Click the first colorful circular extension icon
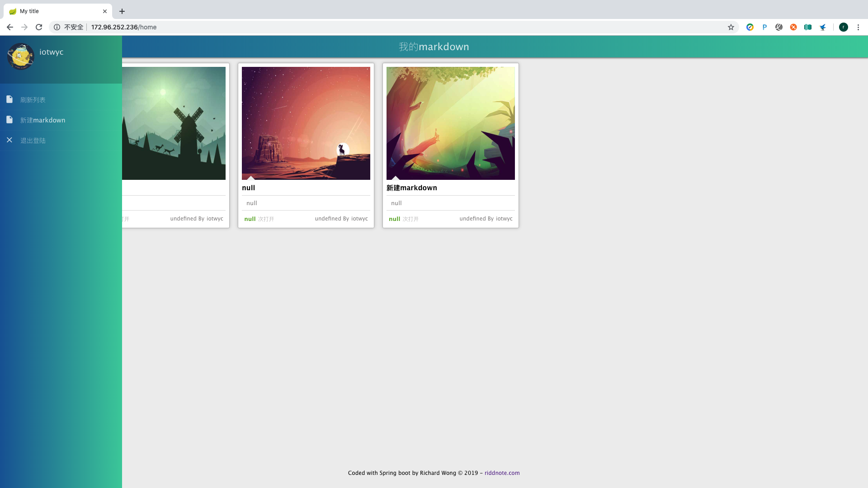868x488 pixels. (x=750, y=27)
